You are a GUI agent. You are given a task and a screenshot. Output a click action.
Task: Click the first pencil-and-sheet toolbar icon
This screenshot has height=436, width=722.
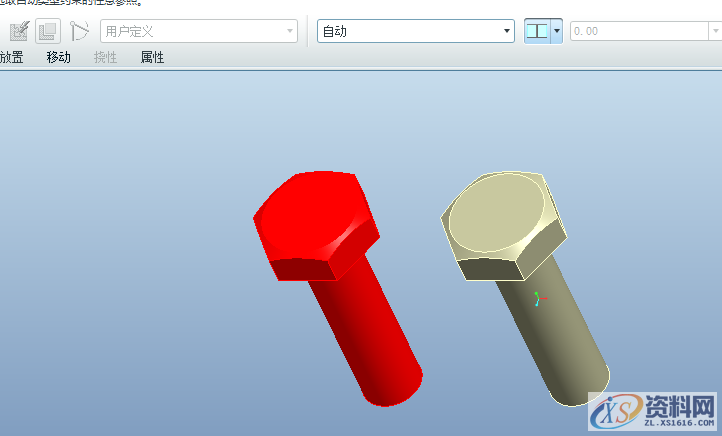(x=19, y=31)
